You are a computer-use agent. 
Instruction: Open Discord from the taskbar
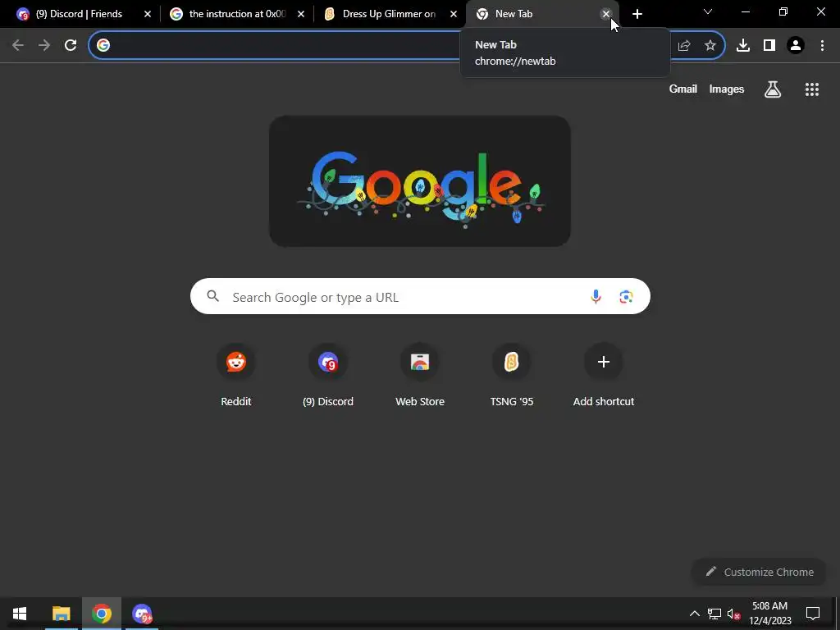(x=142, y=614)
